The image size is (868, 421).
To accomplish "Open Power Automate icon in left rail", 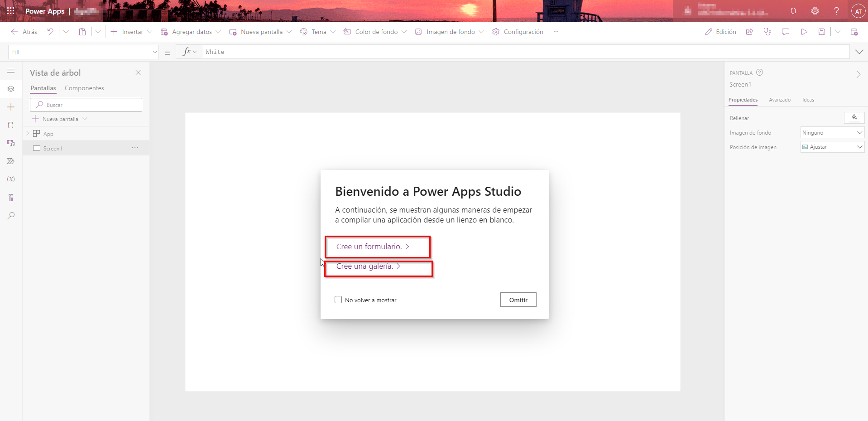I will [x=11, y=161].
